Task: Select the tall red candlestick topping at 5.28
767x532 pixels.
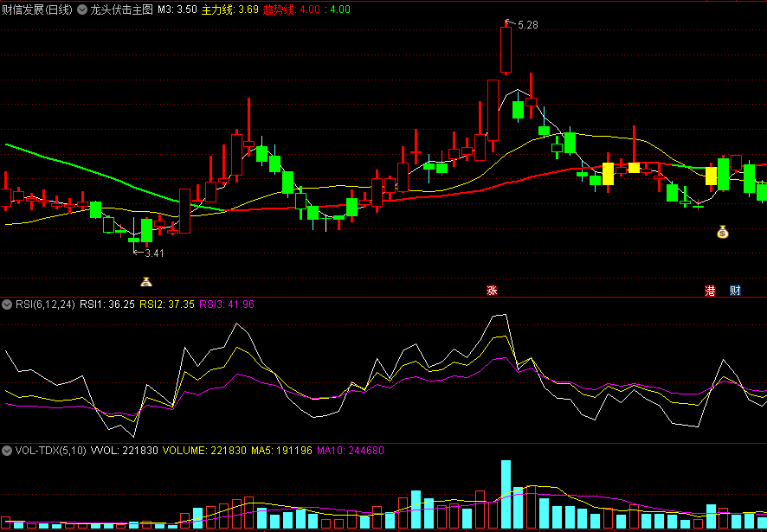Action: (506, 49)
